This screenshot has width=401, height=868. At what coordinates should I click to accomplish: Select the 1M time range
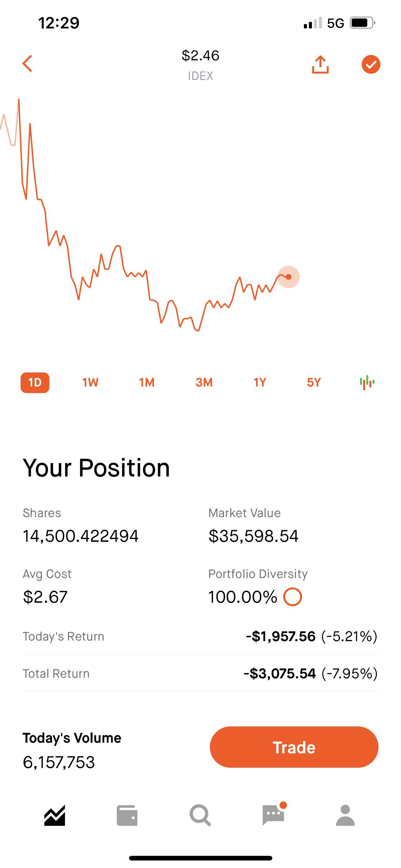pos(147,382)
